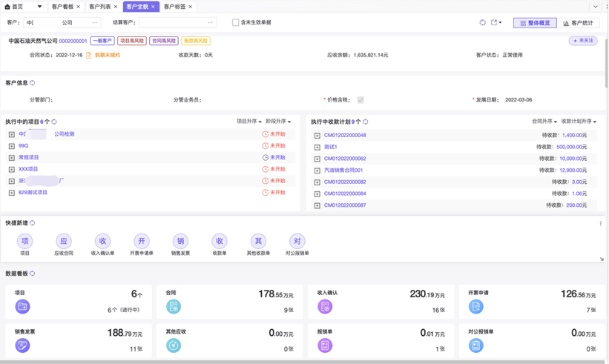Screen dimensions: 609x364
Task: Click the 客户统计 button
Action: tap(579, 23)
